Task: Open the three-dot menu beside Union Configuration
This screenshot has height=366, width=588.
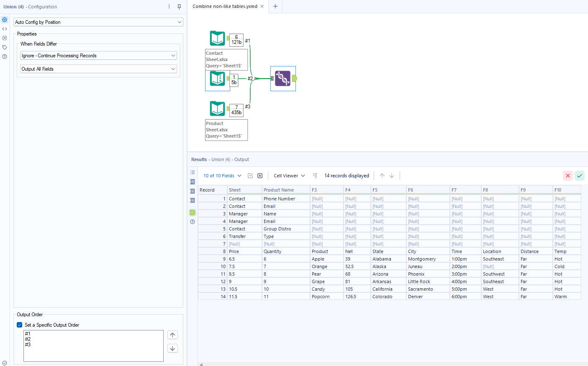Action: (x=169, y=7)
